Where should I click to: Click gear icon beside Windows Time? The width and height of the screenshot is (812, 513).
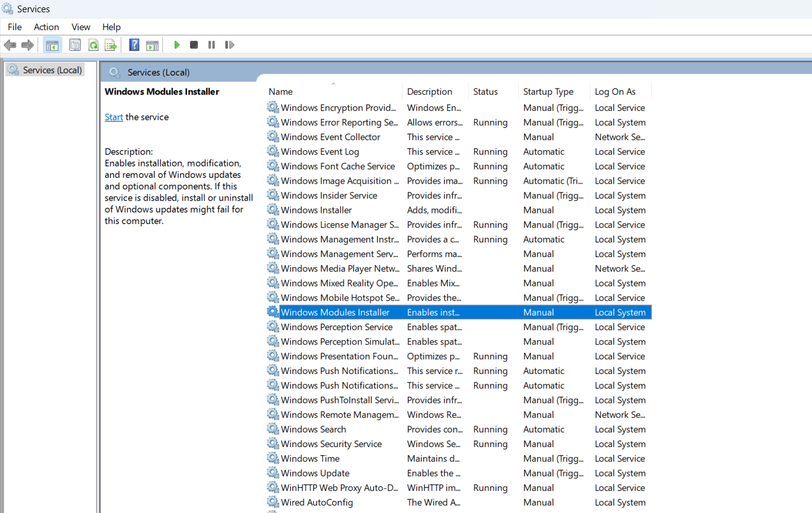click(273, 458)
